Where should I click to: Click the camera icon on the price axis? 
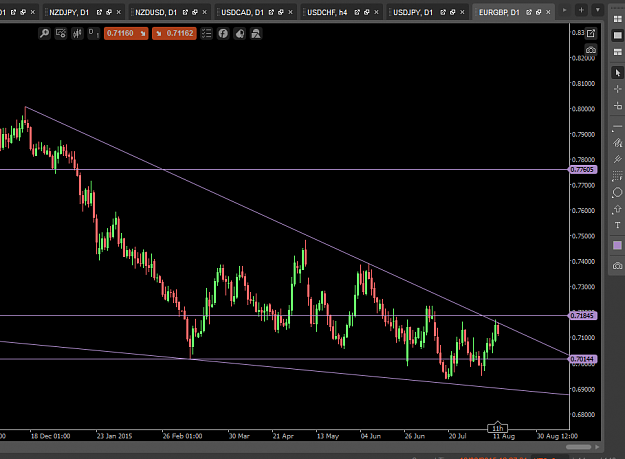pyautogui.click(x=591, y=50)
